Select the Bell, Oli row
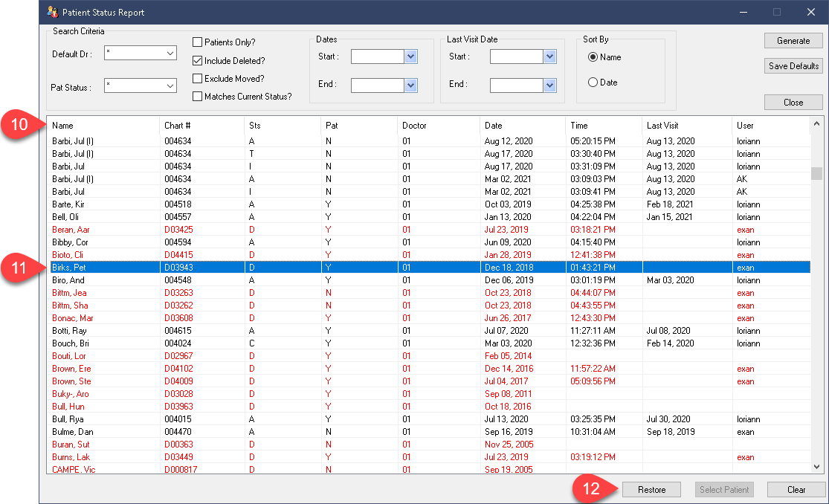Viewport: 829px width, 504px height. click(430, 217)
